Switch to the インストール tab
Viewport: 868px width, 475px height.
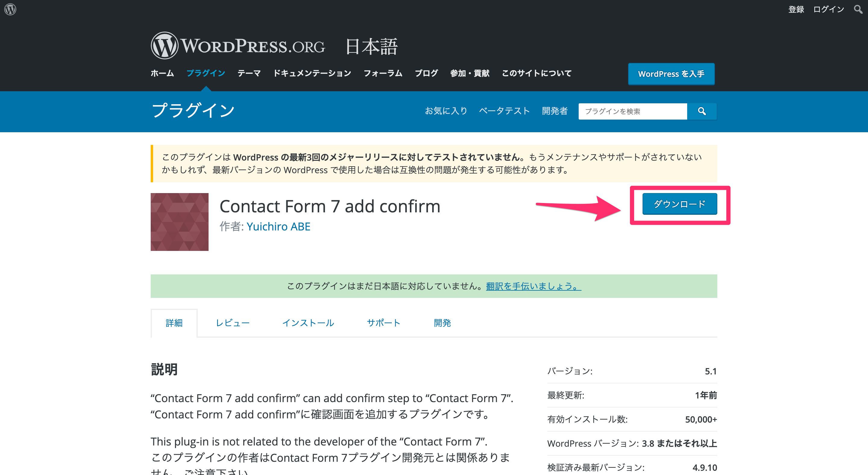click(x=308, y=323)
